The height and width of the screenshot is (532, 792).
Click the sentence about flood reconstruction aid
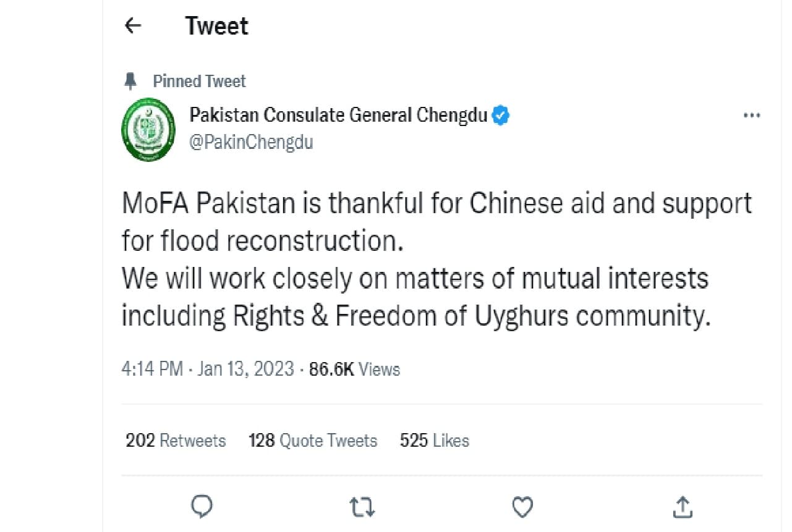436,221
